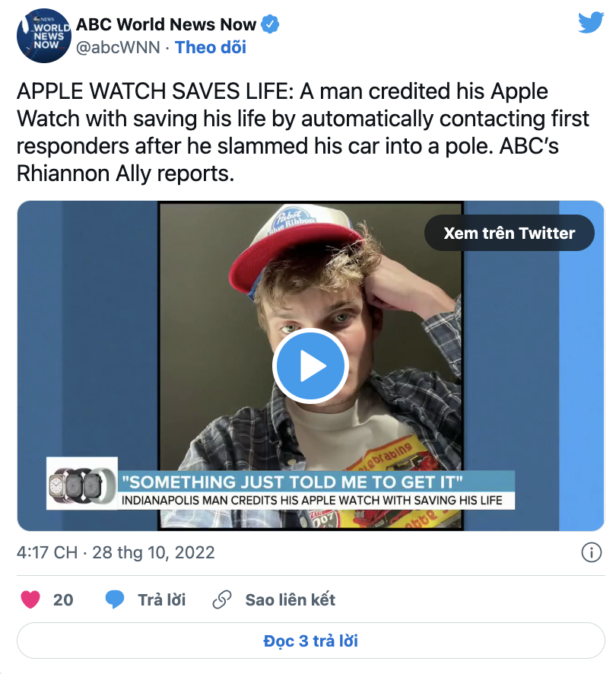Click the blue verified badge
The image size is (616, 674).
(x=270, y=25)
